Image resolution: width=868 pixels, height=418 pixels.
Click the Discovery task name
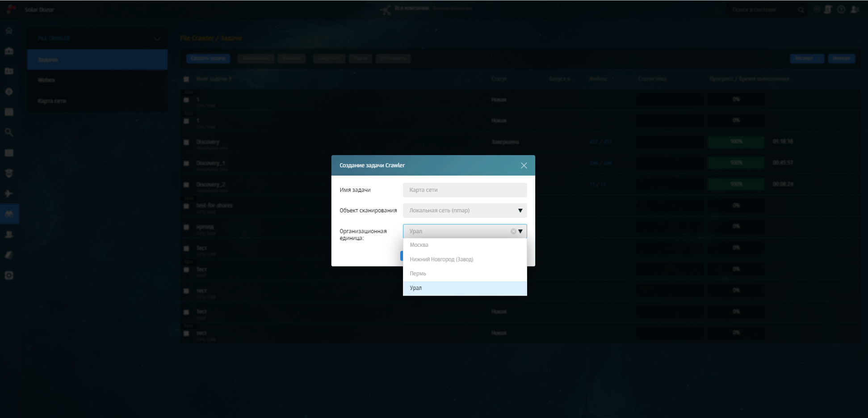point(208,142)
